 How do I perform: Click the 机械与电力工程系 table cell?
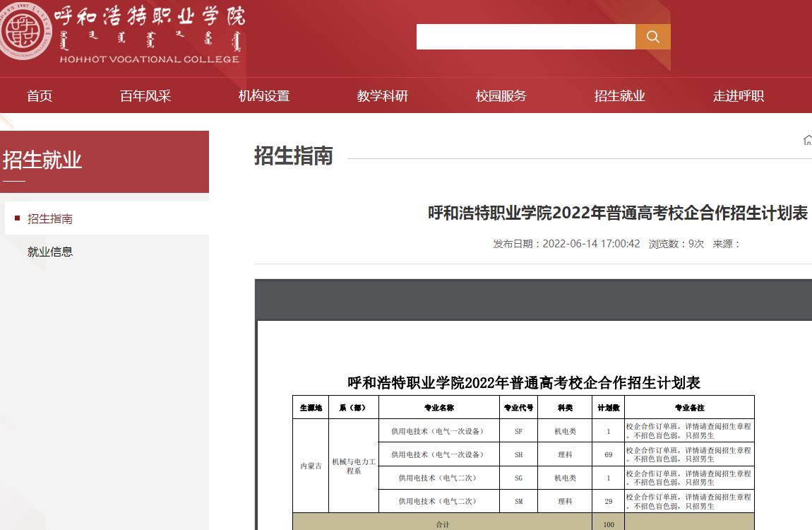tap(353, 466)
